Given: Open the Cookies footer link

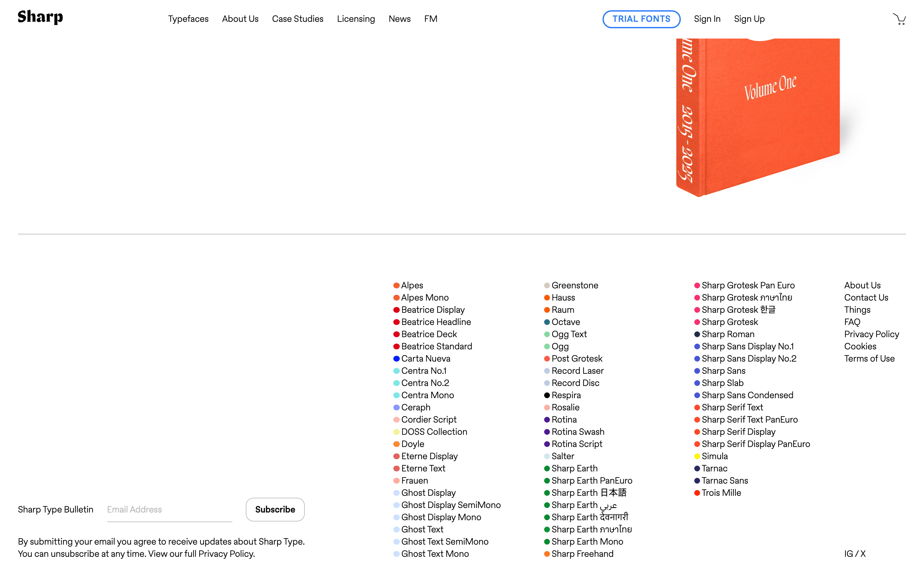Looking at the screenshot, I should (x=860, y=346).
